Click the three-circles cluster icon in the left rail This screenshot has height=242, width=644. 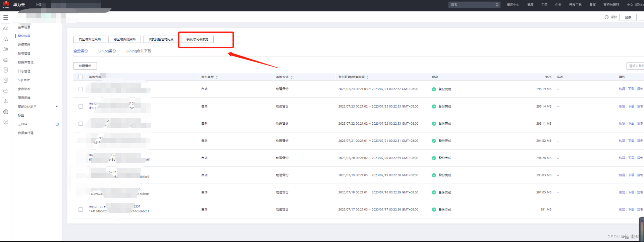(6, 39)
